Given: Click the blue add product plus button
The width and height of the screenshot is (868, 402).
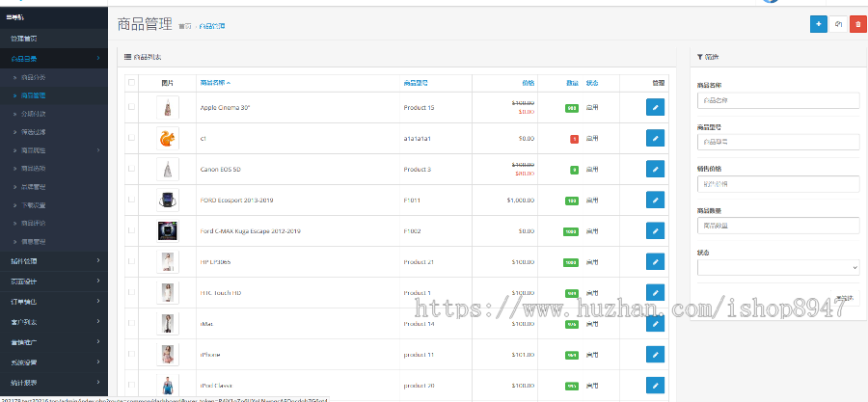Looking at the screenshot, I should [818, 24].
